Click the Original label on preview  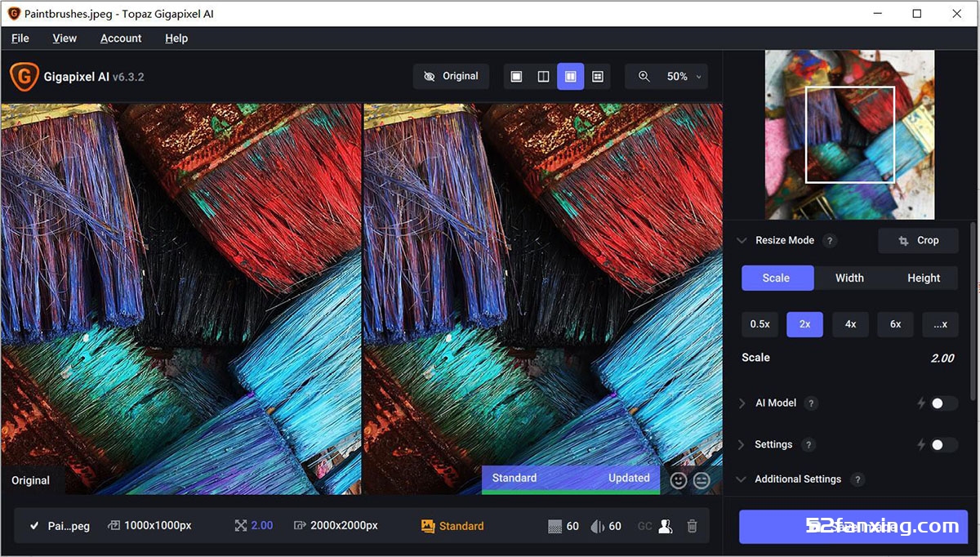[x=30, y=481]
